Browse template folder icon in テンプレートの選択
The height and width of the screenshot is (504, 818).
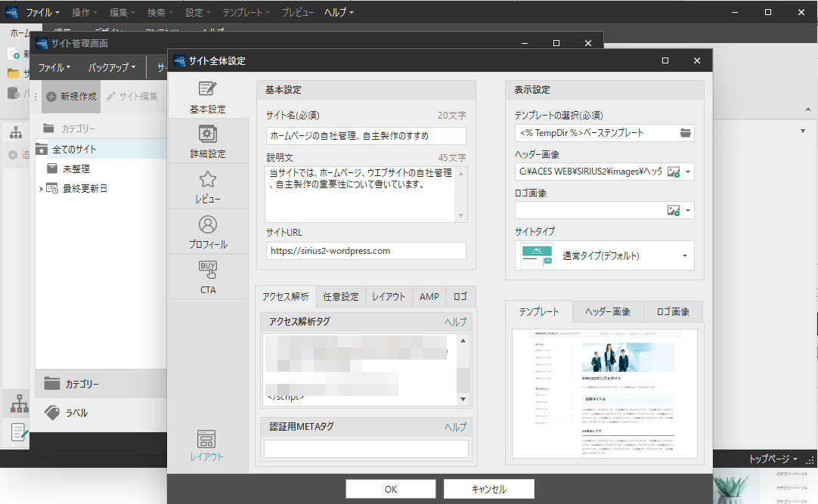(x=685, y=133)
